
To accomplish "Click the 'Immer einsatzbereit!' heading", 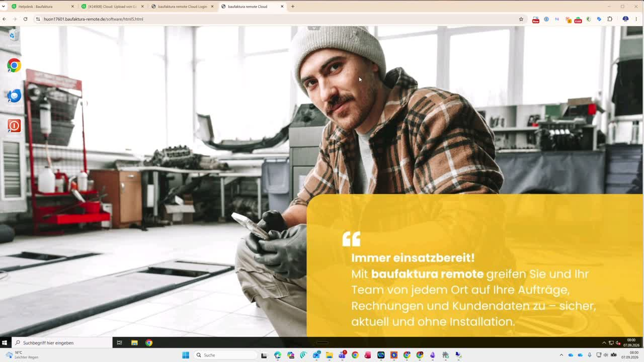I will tap(413, 258).
